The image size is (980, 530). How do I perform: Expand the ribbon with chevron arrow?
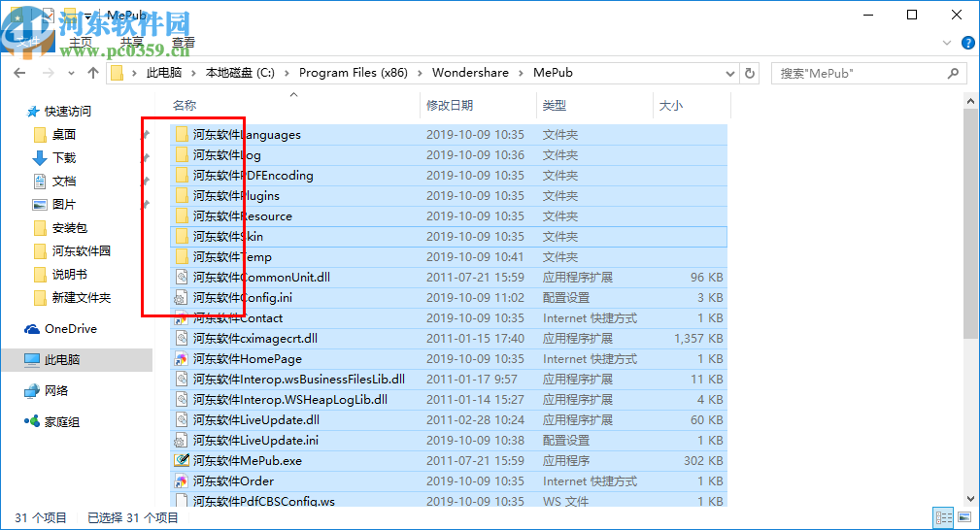947,43
